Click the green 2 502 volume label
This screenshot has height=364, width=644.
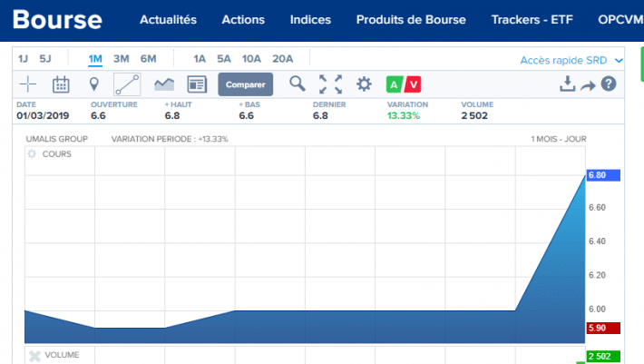click(603, 356)
